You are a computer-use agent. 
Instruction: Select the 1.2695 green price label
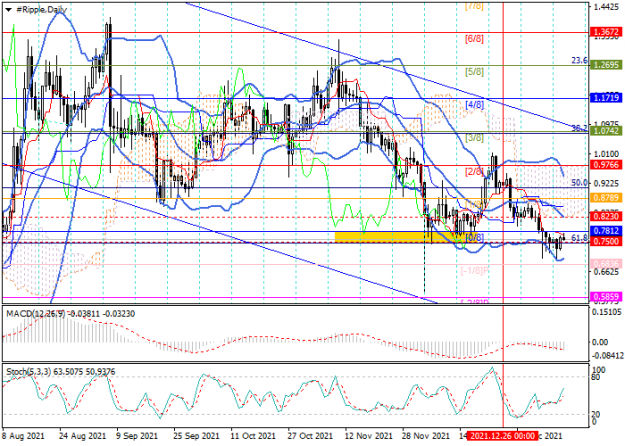[x=605, y=65]
